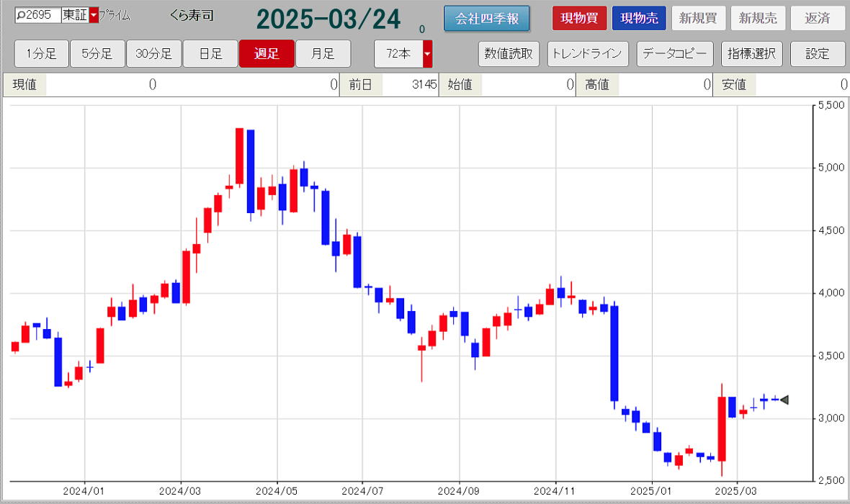Click the 高値 label
Image resolution: width=850 pixels, height=504 pixels.
pyautogui.click(x=597, y=84)
